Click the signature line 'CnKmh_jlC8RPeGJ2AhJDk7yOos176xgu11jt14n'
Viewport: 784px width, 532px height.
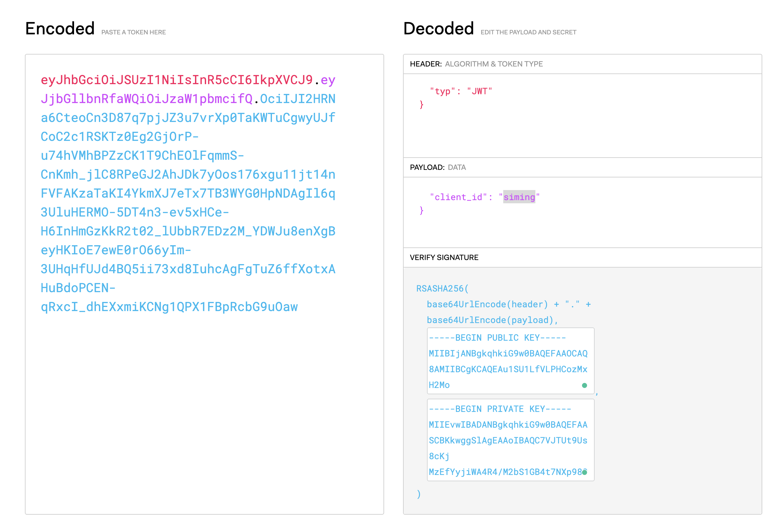(188, 174)
